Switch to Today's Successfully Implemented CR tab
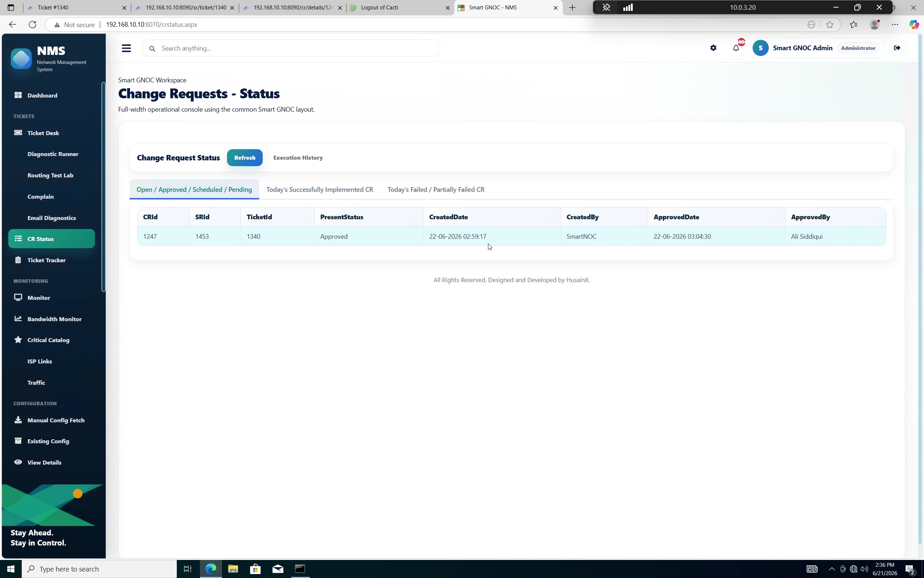Viewport: 924px width, 578px height. tap(319, 190)
